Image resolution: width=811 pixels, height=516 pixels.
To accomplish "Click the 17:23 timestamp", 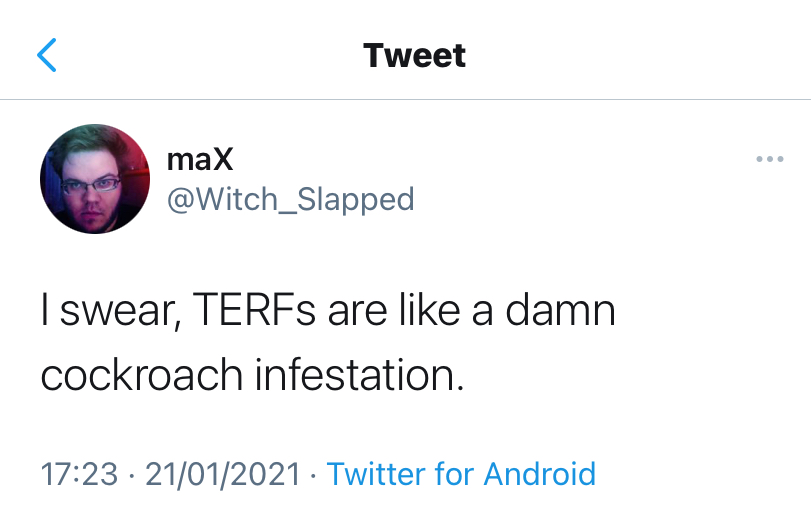I will click(x=79, y=473).
